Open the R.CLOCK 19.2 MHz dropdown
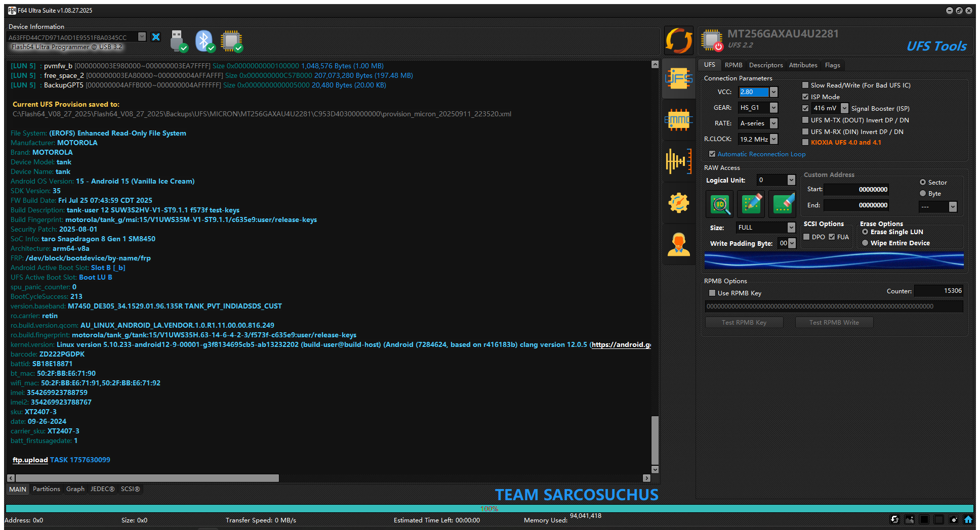This screenshot has width=980, height=530. (x=773, y=139)
